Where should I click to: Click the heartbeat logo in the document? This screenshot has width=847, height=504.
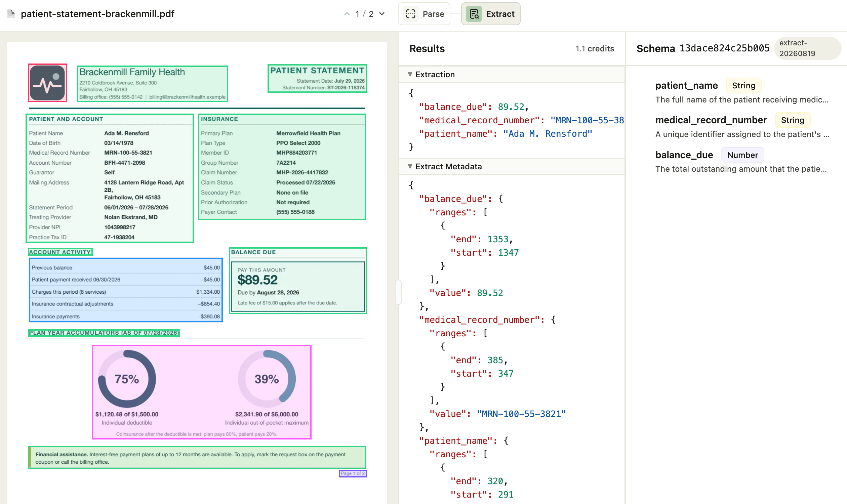pyautogui.click(x=48, y=83)
